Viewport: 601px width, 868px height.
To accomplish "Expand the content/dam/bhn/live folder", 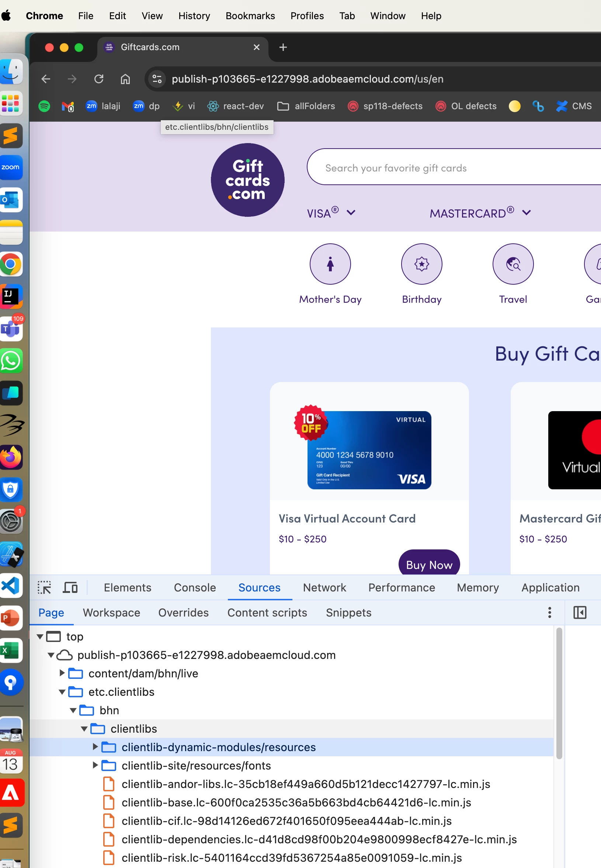I will tap(62, 673).
